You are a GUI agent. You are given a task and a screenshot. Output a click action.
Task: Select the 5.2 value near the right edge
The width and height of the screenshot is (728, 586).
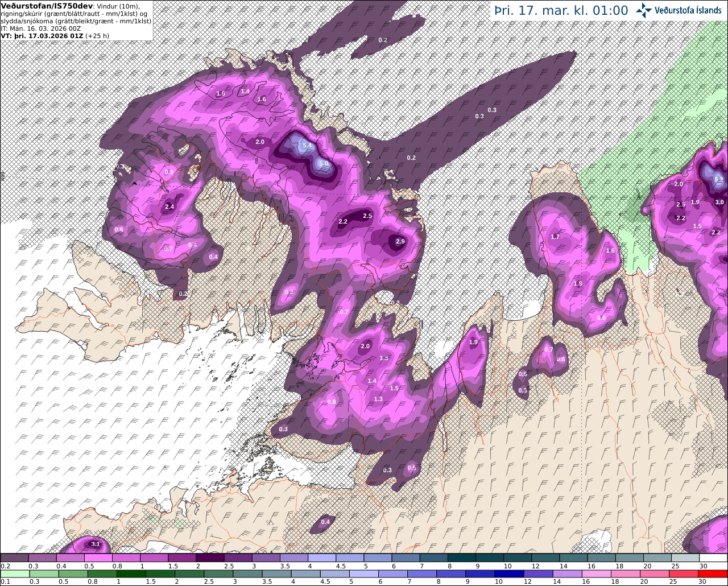[718, 180]
